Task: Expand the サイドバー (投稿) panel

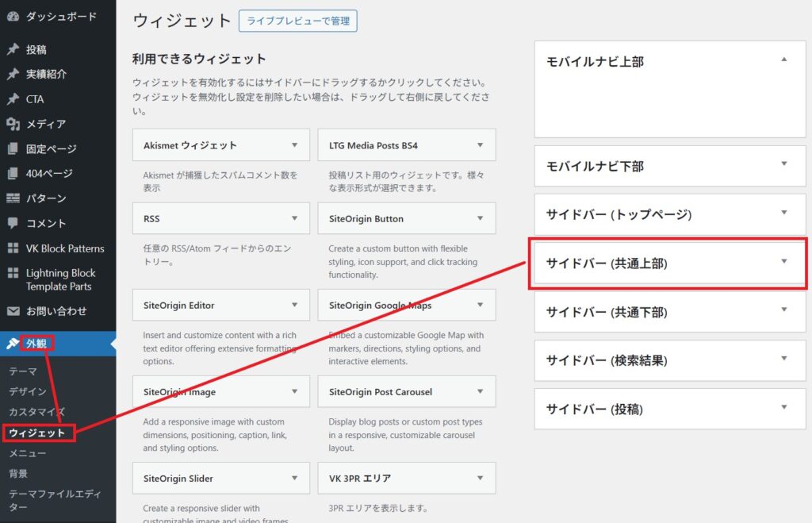Action: pyautogui.click(x=783, y=408)
